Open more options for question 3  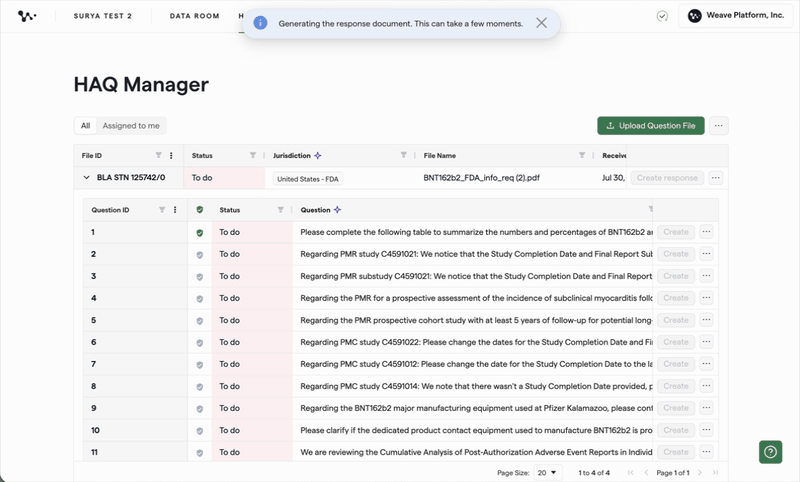point(706,276)
